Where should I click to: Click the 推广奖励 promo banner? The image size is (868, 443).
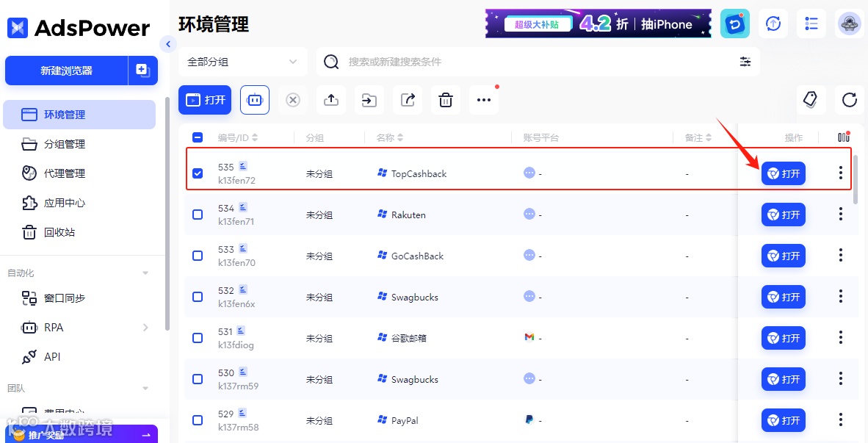(82, 434)
